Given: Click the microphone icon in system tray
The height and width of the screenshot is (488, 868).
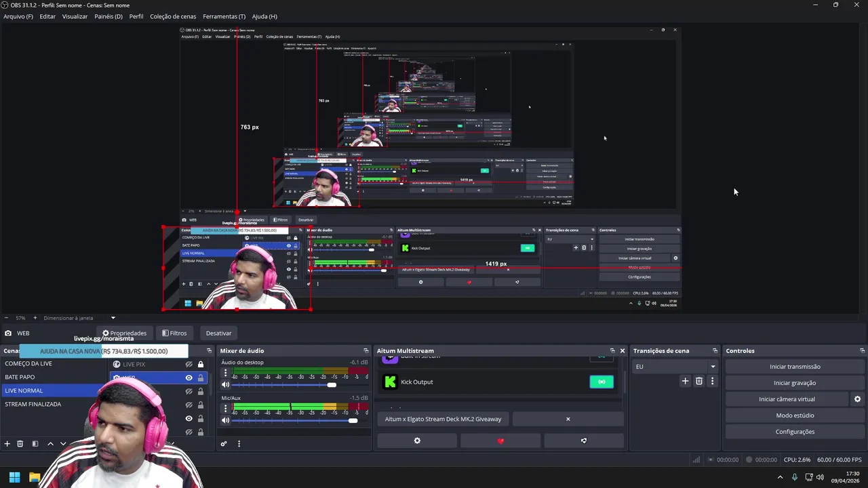Looking at the screenshot, I should [795, 477].
